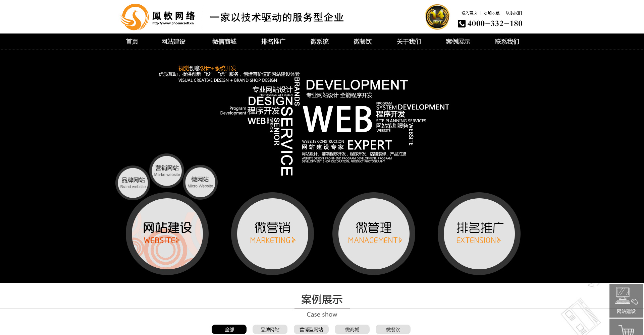
Task: Click the 添加收藏 link
Action: pos(491,13)
